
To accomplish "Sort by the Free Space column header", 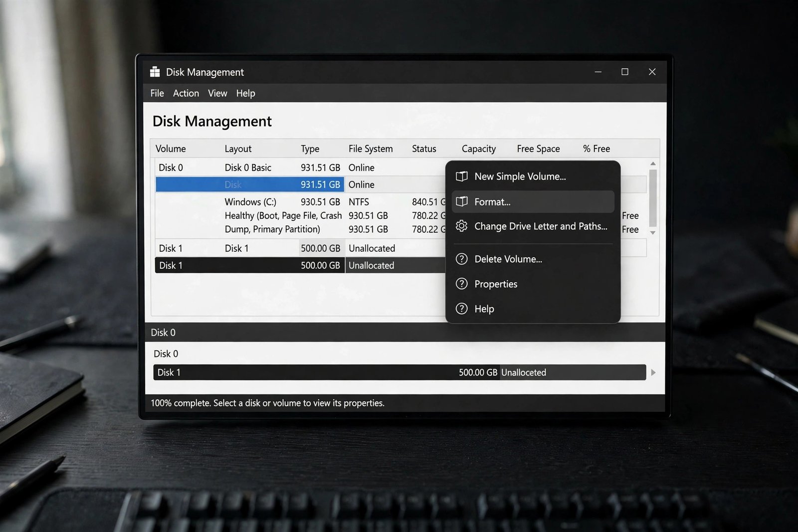I will coord(538,149).
